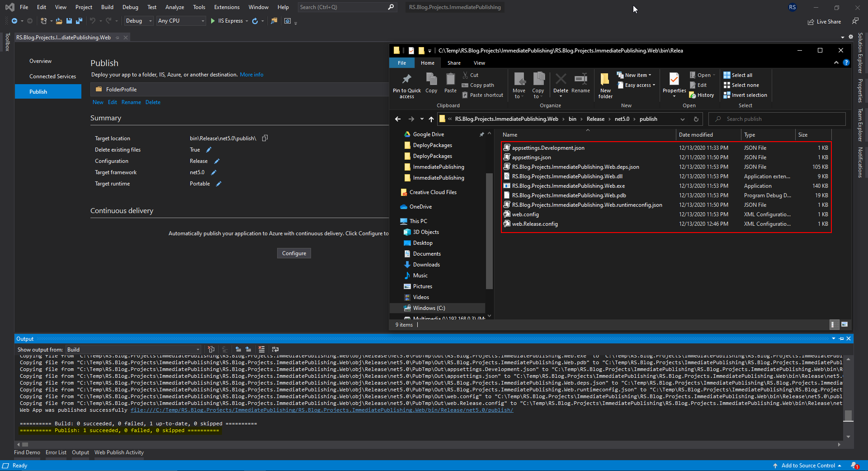Screen dimensions: 868x471
Task: Click Go to Previous Message icon
Action: click(x=238, y=349)
